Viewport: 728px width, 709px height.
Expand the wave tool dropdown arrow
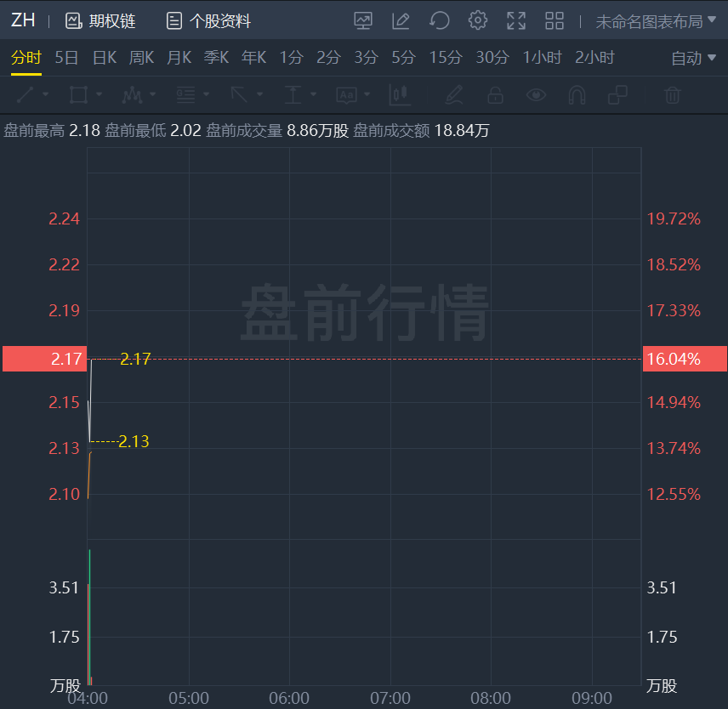152,94
